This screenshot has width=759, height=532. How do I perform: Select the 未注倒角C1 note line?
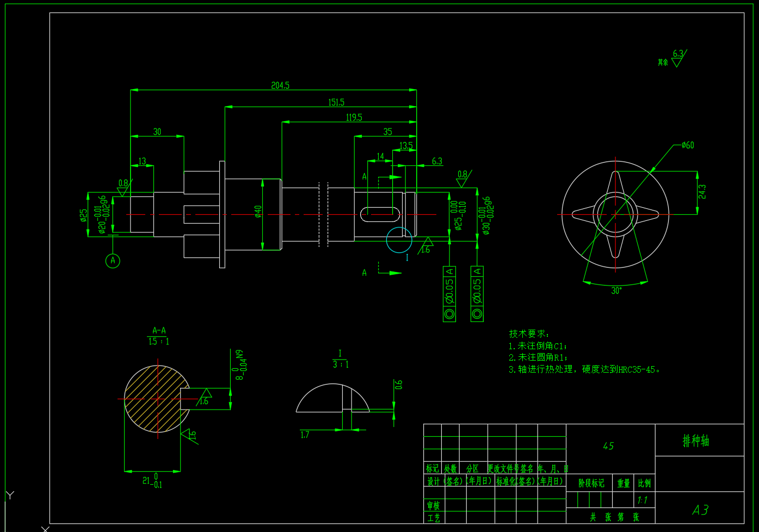[x=538, y=346]
